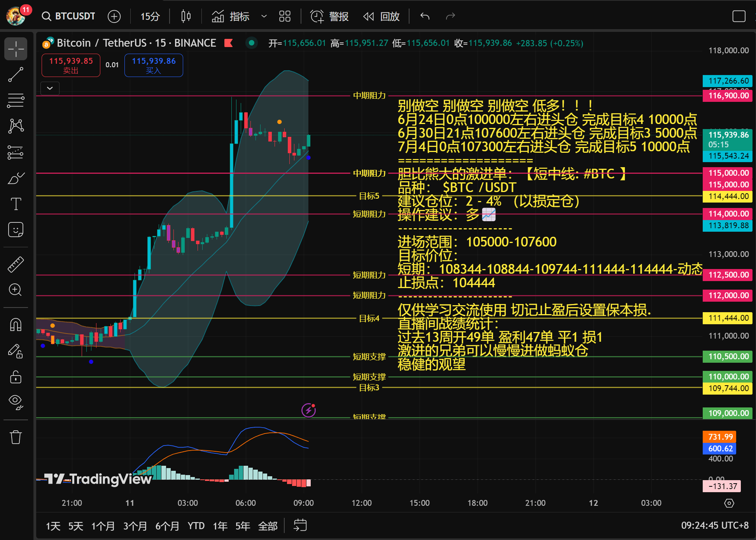Collapse the chart legend chevron
The image size is (756, 540).
tap(50, 88)
